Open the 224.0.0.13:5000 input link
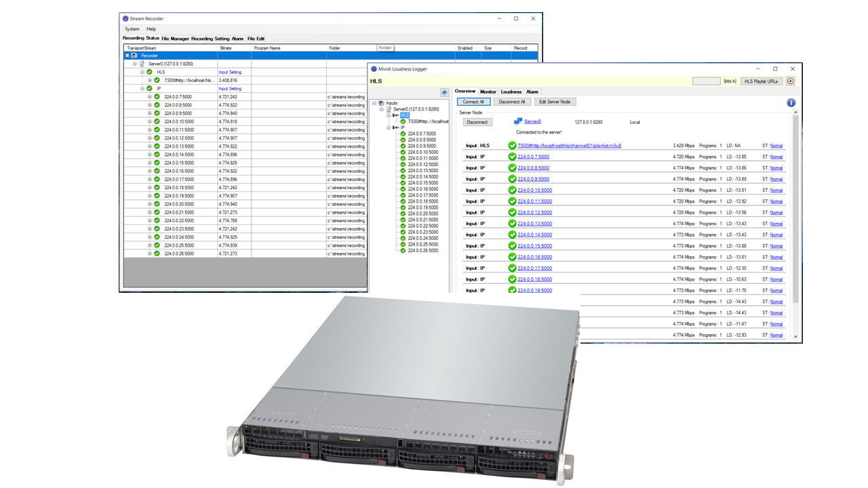 pos(534,224)
